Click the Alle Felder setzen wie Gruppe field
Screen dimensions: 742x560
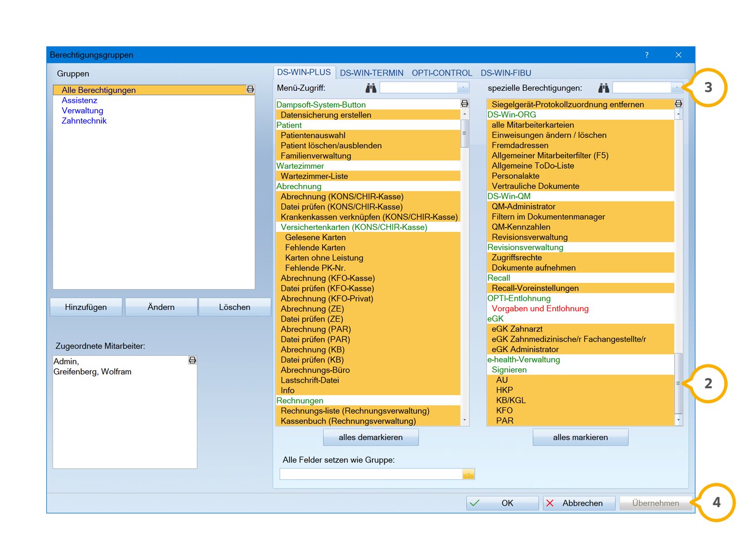[371, 474]
